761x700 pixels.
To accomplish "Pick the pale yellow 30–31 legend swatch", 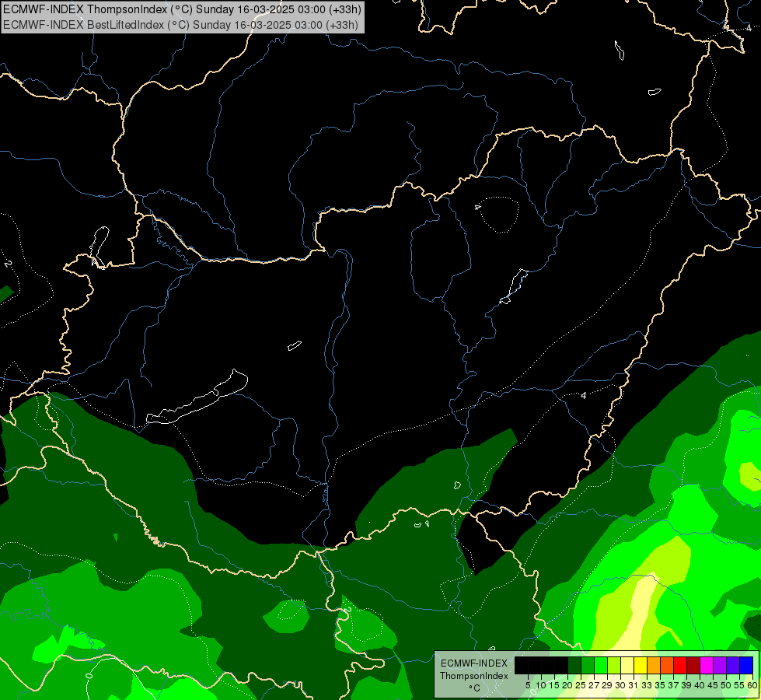I will click(x=627, y=665).
